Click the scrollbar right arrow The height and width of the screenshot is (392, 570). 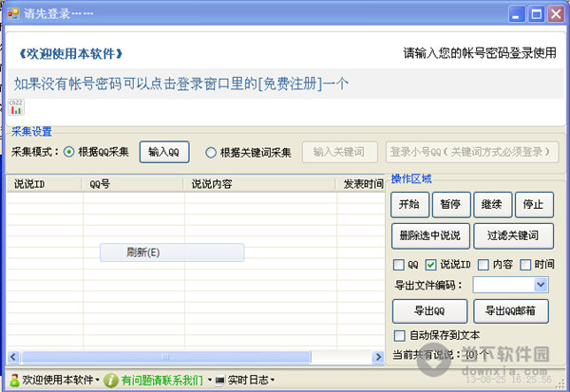(x=378, y=357)
